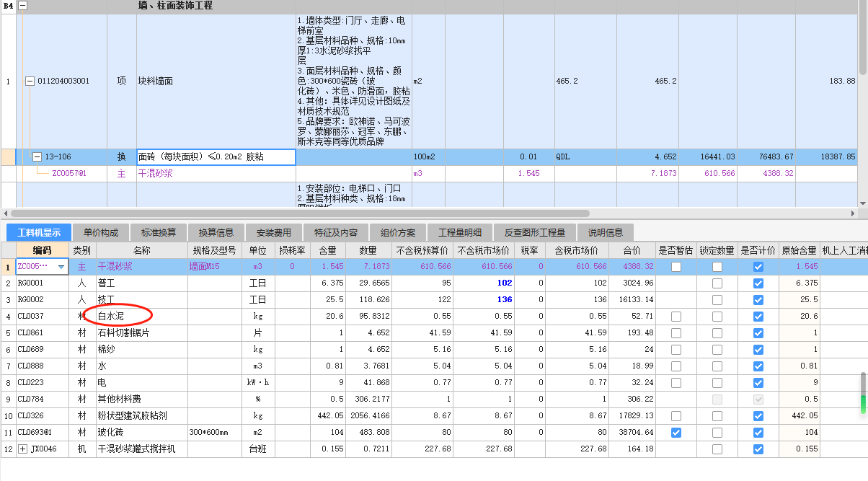Click the 合价 column header
Viewport: 868px width, 481px height.
[x=632, y=250]
